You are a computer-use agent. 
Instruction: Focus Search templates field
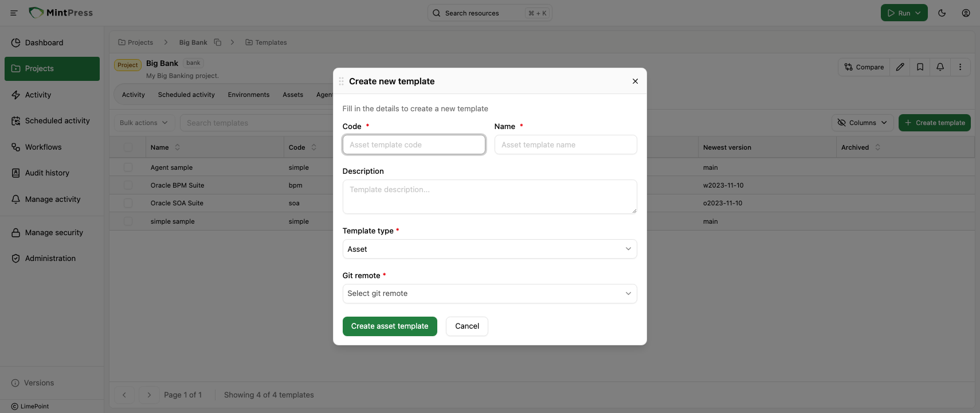[257, 123]
